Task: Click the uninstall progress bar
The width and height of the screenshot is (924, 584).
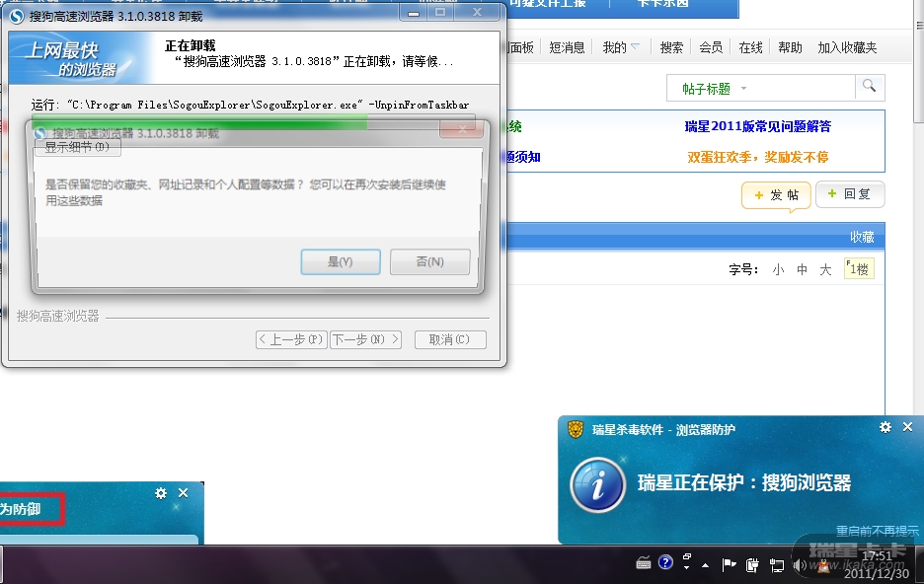Action: [254, 120]
